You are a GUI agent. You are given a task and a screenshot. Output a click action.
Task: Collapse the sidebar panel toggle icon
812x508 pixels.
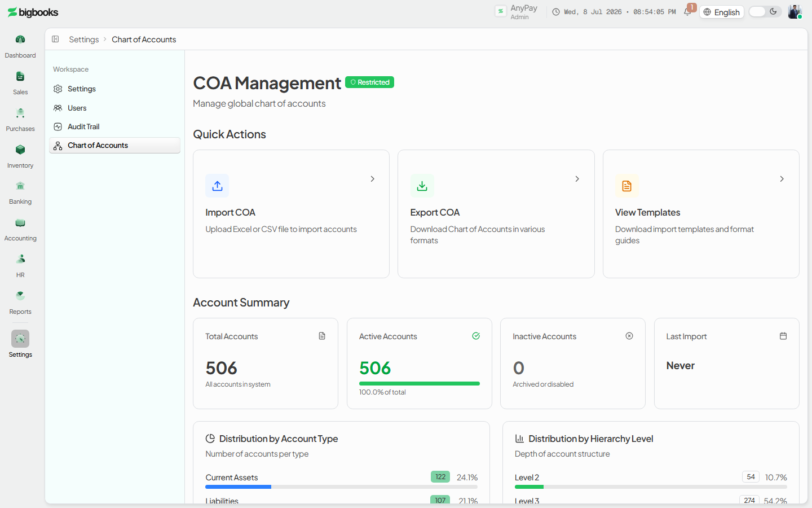click(55, 39)
